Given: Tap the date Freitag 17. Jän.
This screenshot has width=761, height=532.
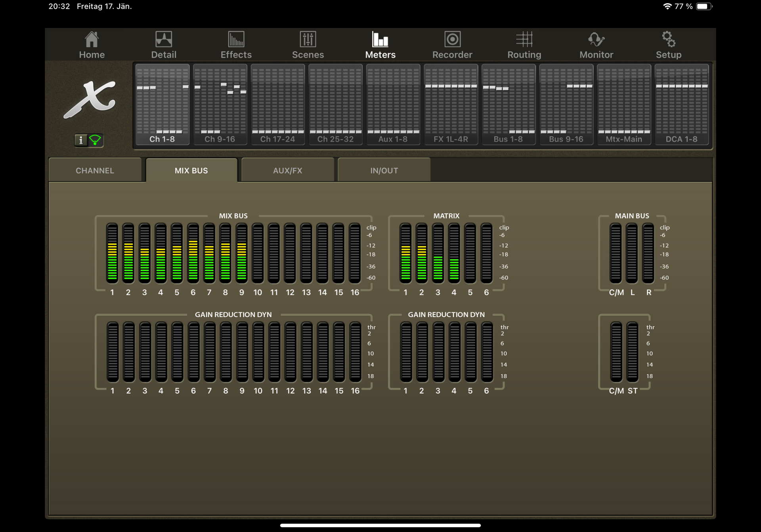Looking at the screenshot, I should (104, 6).
